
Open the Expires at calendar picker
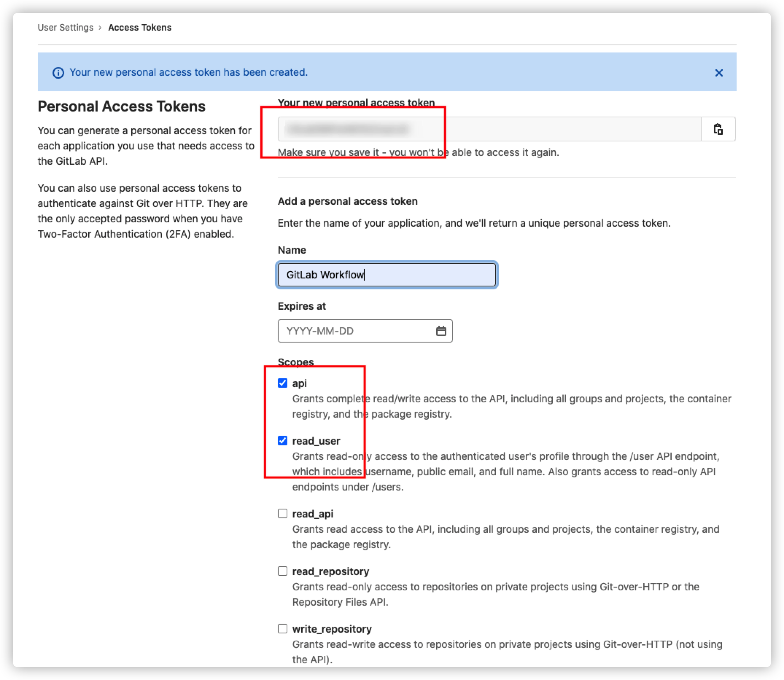(x=441, y=331)
